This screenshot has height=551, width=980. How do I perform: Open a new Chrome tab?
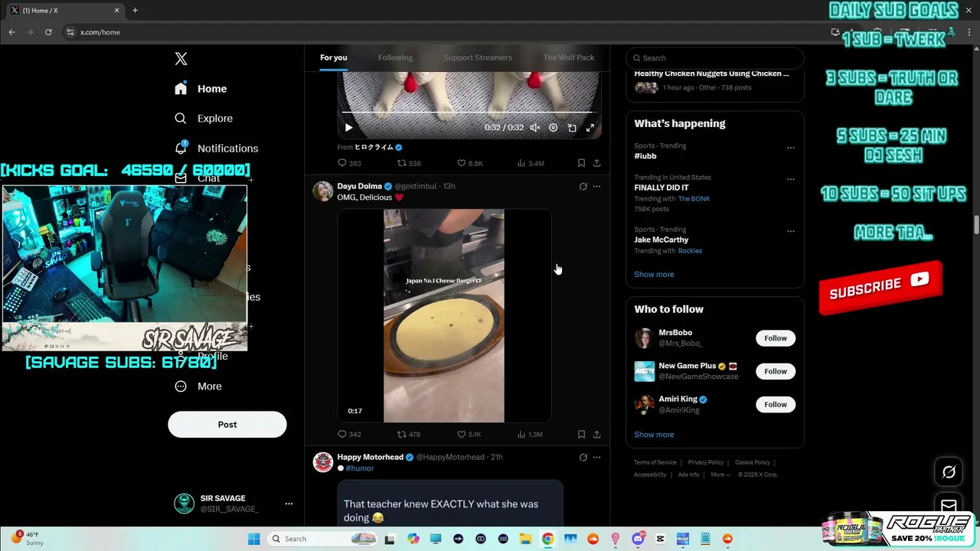(x=135, y=11)
